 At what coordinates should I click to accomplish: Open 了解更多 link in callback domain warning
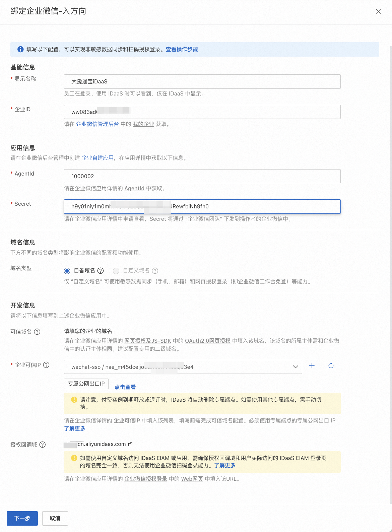click(x=225, y=465)
